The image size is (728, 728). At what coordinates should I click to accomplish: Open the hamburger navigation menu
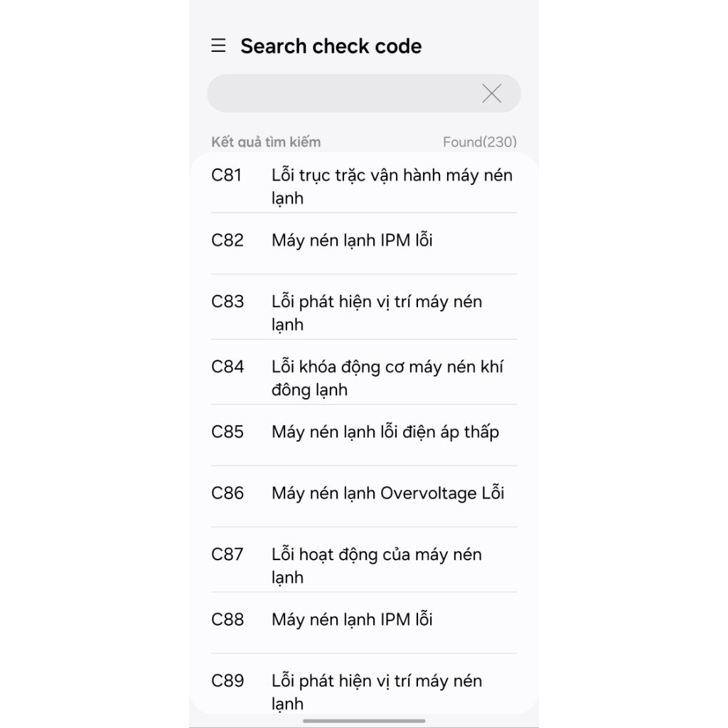[218, 45]
